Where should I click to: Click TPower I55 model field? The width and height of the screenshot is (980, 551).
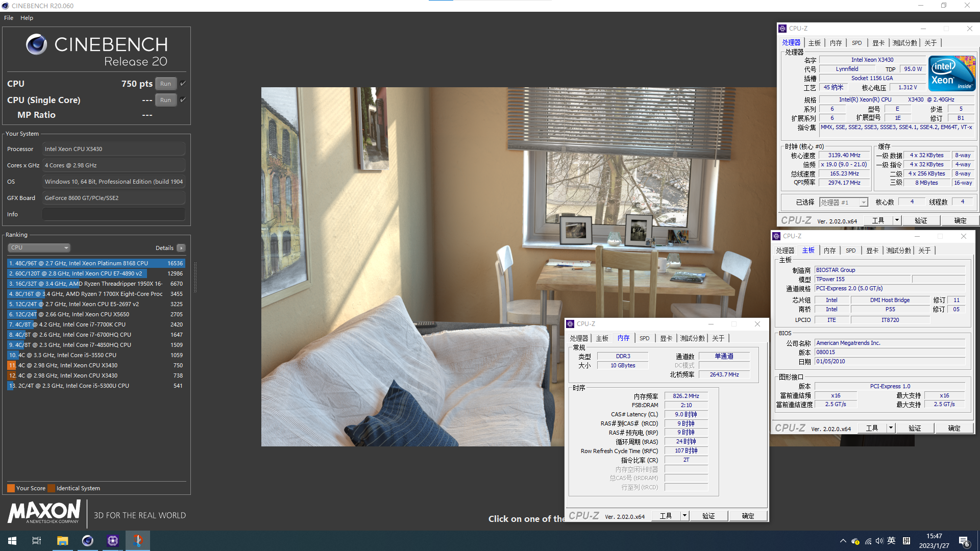(863, 279)
